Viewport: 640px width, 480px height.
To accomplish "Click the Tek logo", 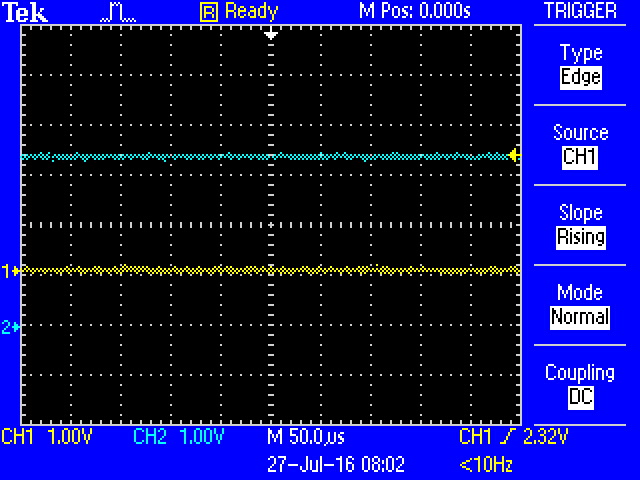I will point(25,12).
